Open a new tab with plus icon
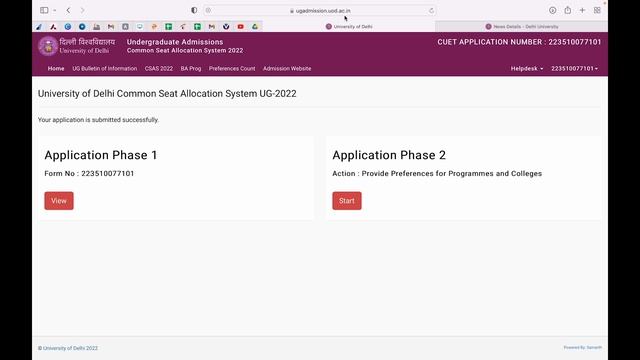The height and width of the screenshot is (360, 640). pyautogui.click(x=582, y=10)
